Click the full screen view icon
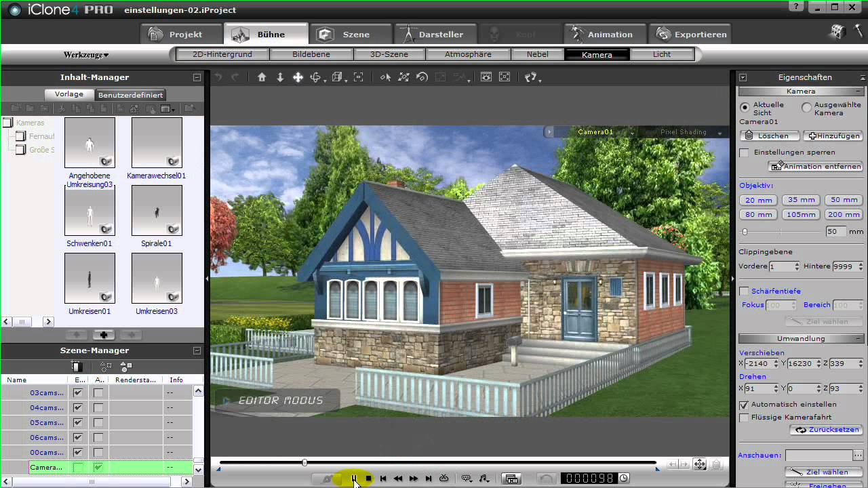Screen dimensions: 868x488 (x=505, y=77)
